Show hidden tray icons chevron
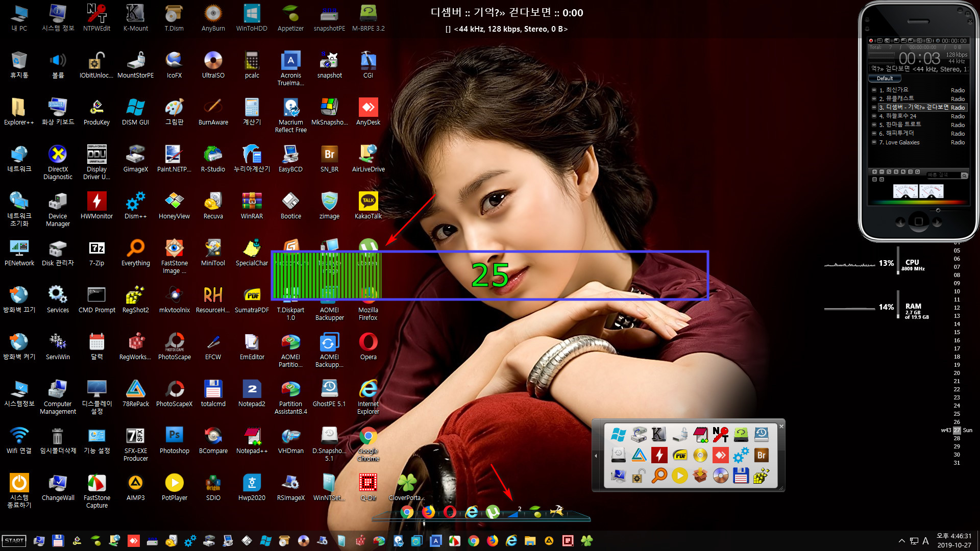Viewport: 980px width, 551px height. [x=901, y=541]
